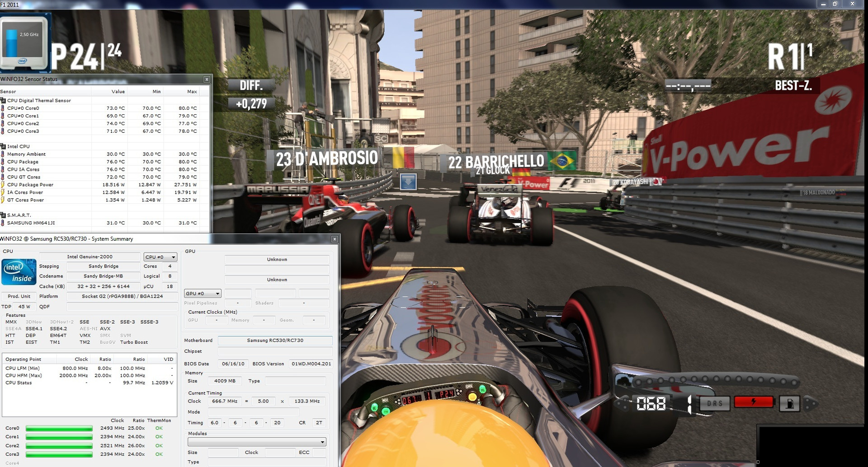
Task: Click the "4009 MB" memory size value
Action: coord(225,381)
